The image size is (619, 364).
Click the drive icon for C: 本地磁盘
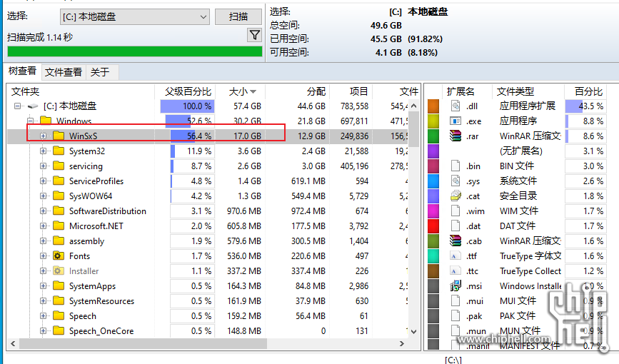click(33, 106)
